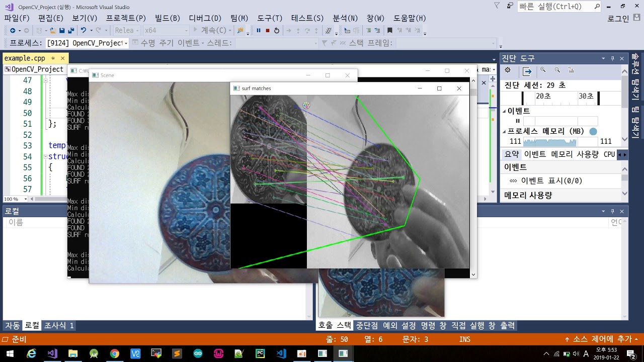644x362 pixels.
Task: Open the process [9124] OpenCV_Project dropdown
Action: 126,43
